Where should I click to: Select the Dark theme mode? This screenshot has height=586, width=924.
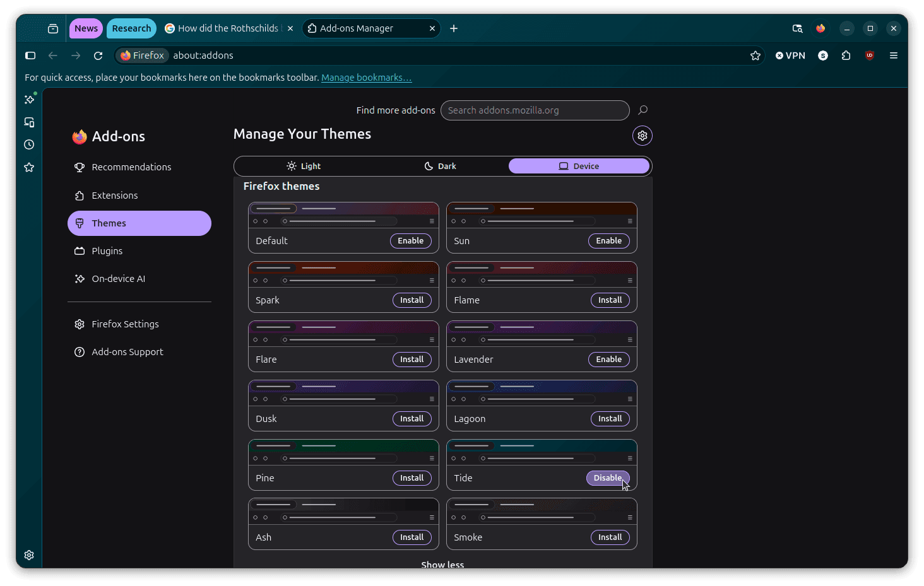click(440, 166)
